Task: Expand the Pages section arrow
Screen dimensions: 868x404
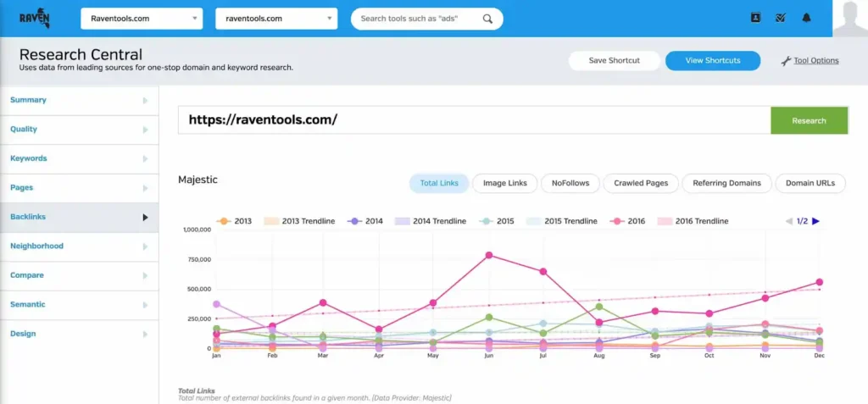Action: point(146,188)
